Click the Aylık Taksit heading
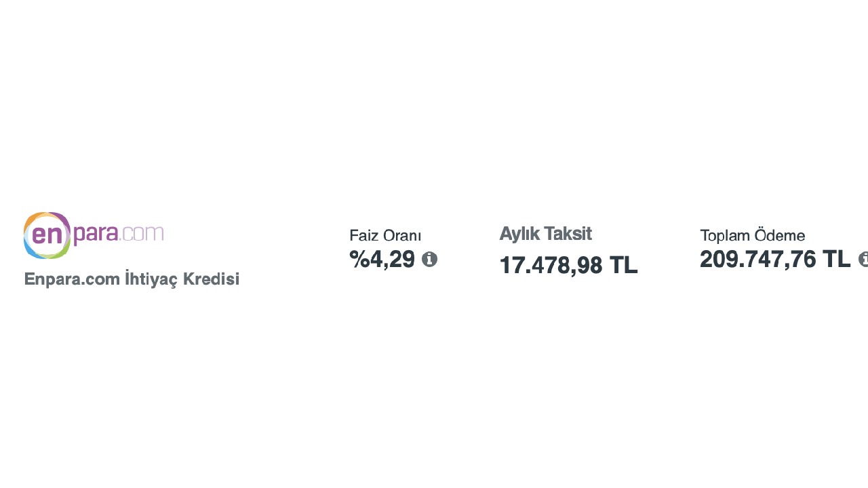Viewport: 868px width, 488px height. tap(545, 234)
